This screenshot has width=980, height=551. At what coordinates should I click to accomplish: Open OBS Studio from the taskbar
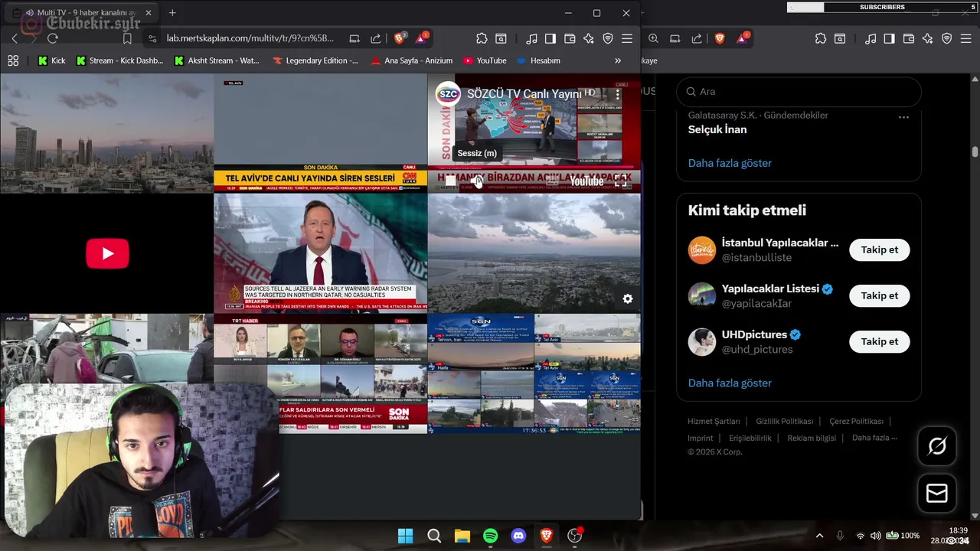tap(574, 536)
